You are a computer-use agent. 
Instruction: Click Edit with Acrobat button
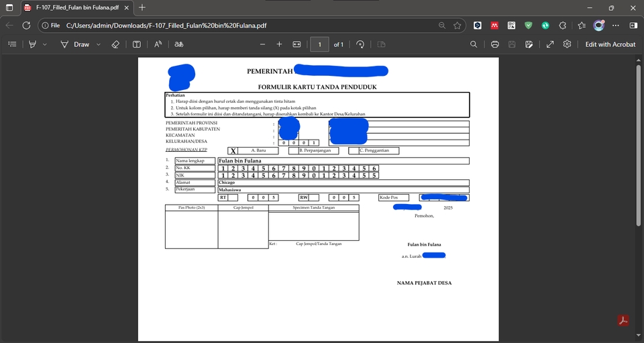(610, 44)
